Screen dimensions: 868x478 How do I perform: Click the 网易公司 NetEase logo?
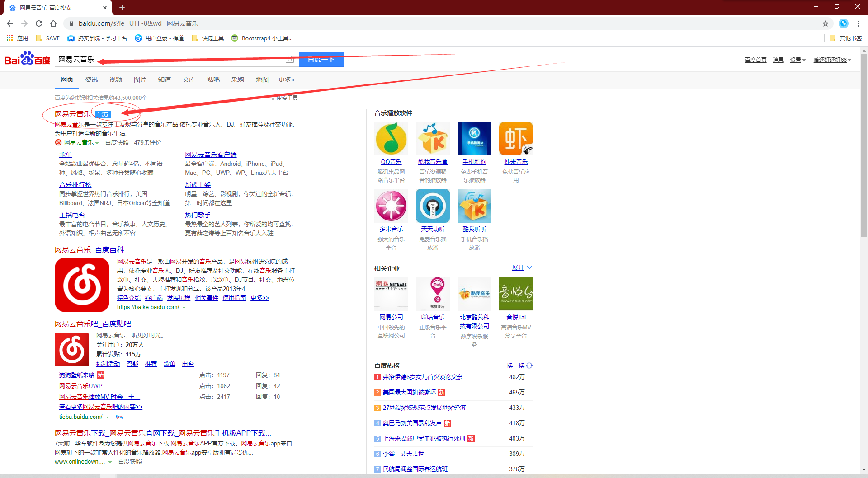click(391, 294)
